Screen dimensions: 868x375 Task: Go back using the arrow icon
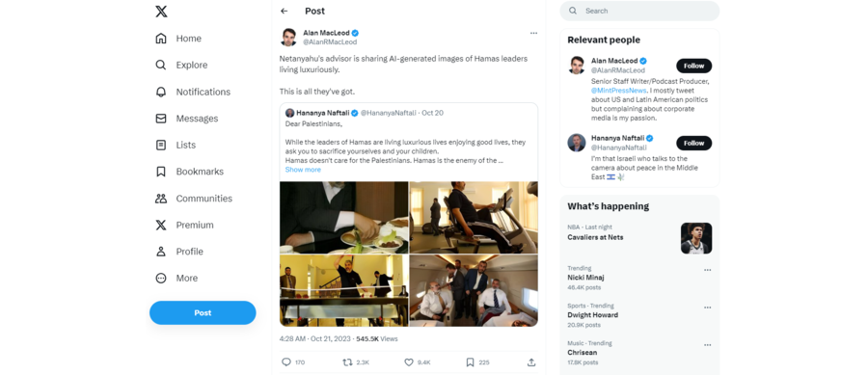[284, 11]
